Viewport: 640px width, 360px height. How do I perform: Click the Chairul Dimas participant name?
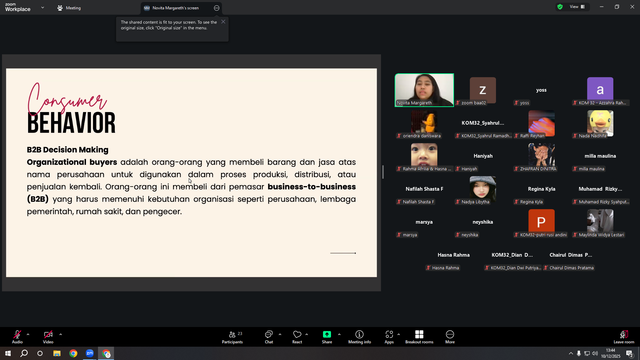point(571,255)
